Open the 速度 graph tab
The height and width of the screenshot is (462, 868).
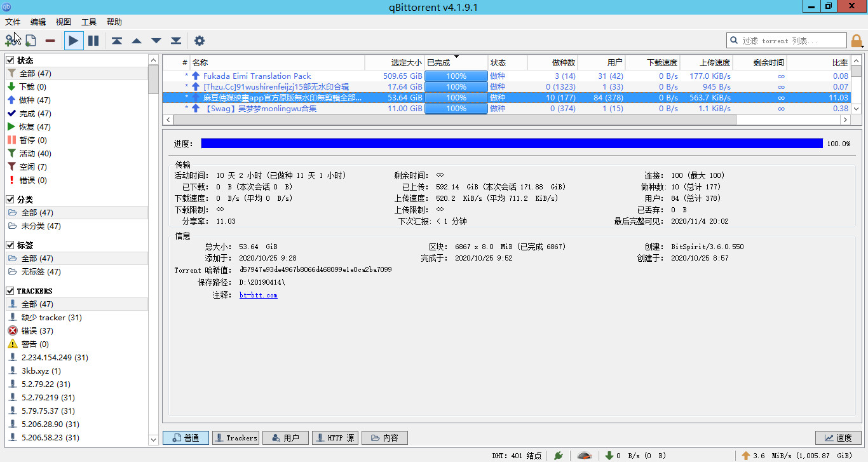(x=838, y=438)
